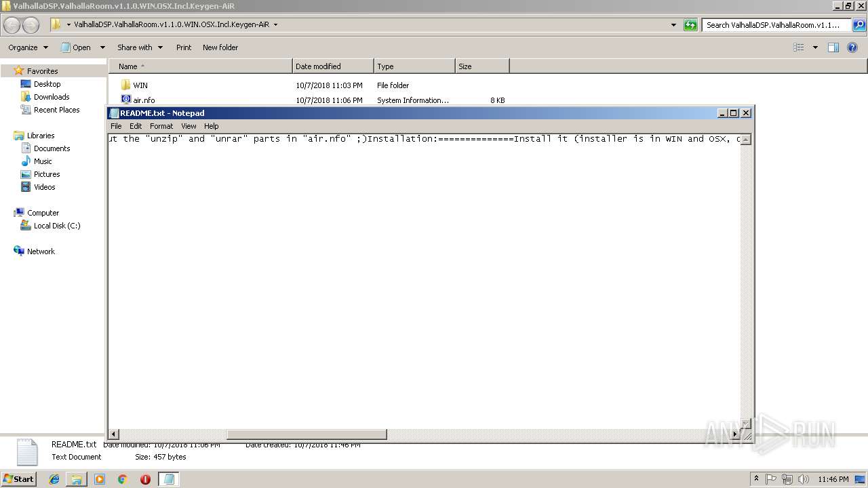
Task: Click Notepad horizontal scrollbar thumb
Action: click(307, 434)
